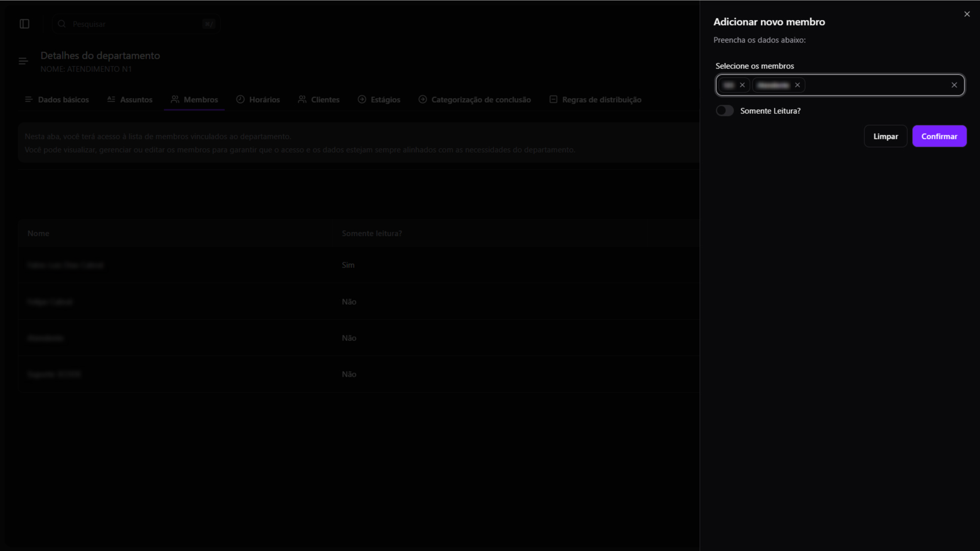Toggle the Somente Leitura switch
The height and width of the screenshot is (551, 980).
pos(724,111)
